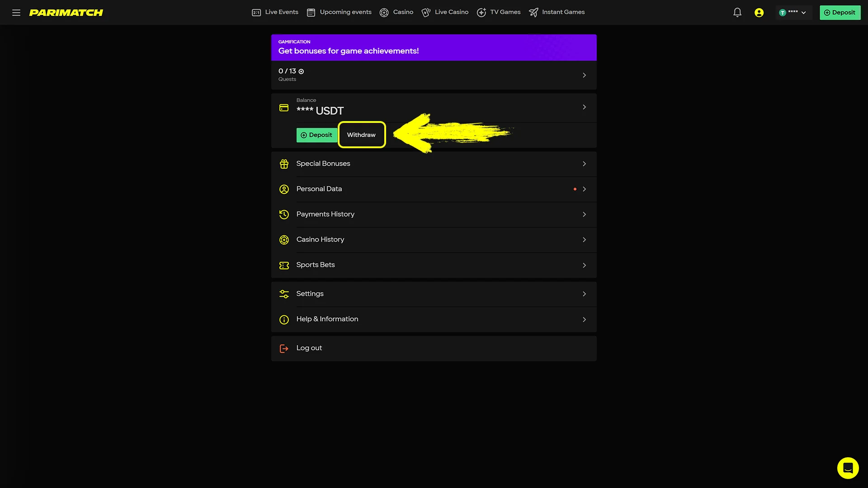Select Log out at the bottom

[x=309, y=348]
